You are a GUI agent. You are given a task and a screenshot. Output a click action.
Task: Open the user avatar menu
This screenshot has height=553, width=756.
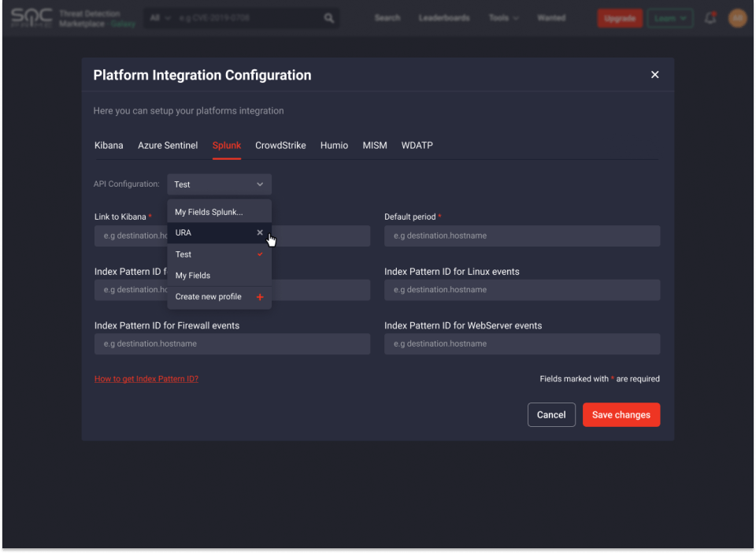737,18
